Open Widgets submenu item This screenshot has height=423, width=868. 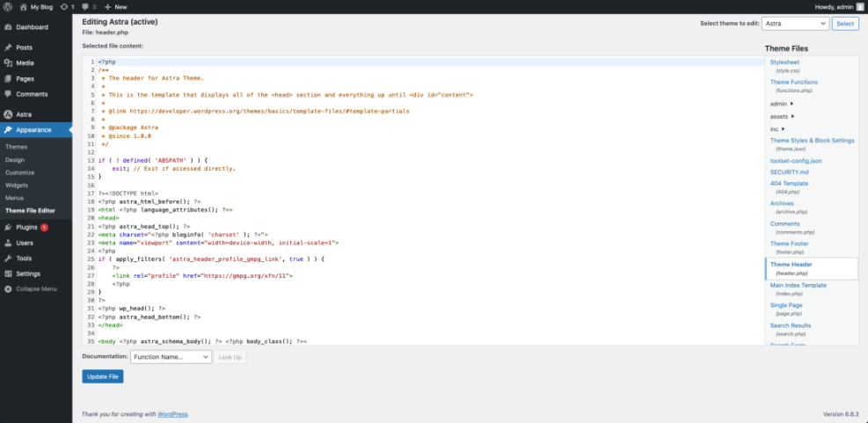coord(17,185)
